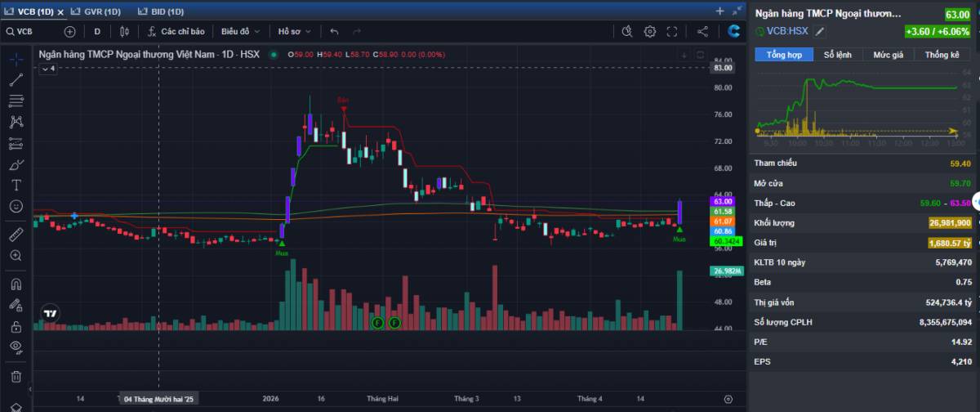The height and width of the screenshot is (412, 980).
Task: Click the Mở cửa value 59.70
Action: tap(960, 183)
